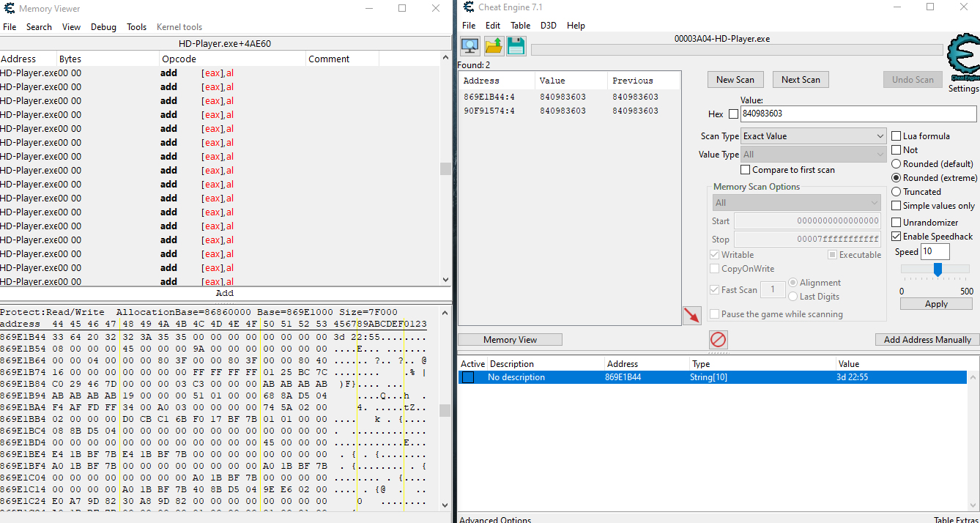Viewport: 980px width, 523px height.
Task: Open the Kernel tools menu
Action: point(179,27)
